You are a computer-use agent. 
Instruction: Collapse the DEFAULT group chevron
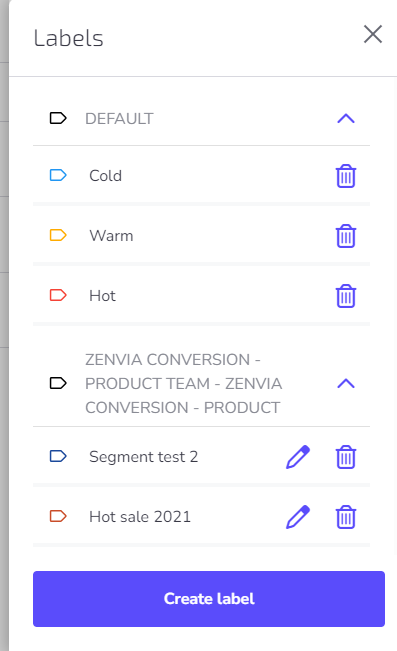346,119
